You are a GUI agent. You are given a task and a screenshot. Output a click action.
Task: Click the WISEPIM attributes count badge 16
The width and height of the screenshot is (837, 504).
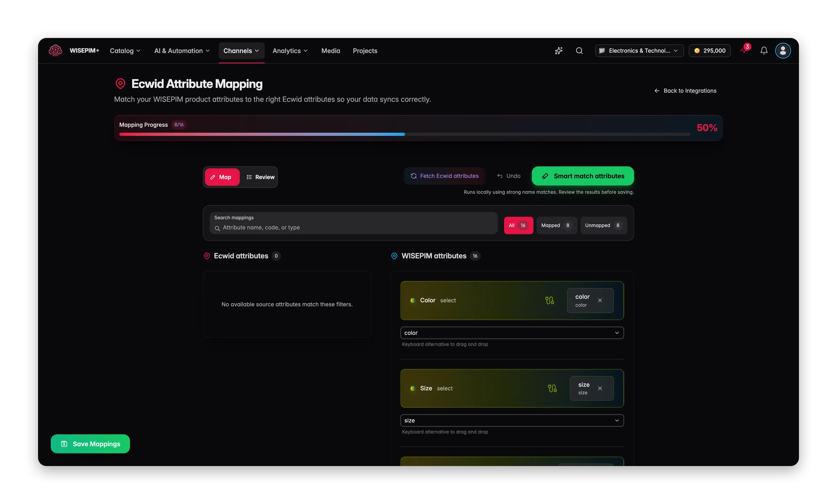coord(475,256)
